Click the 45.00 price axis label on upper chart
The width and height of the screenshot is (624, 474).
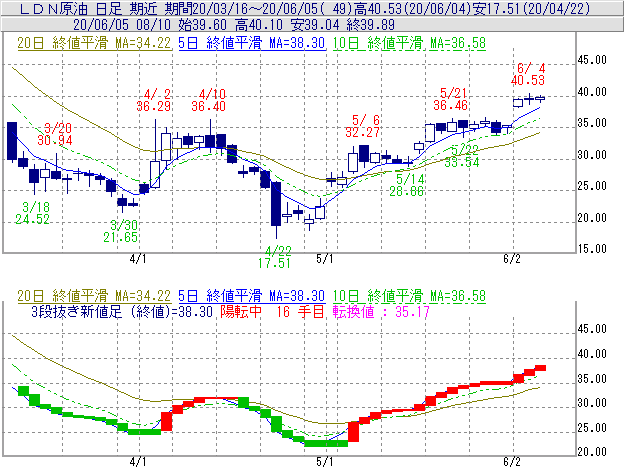[592, 60]
